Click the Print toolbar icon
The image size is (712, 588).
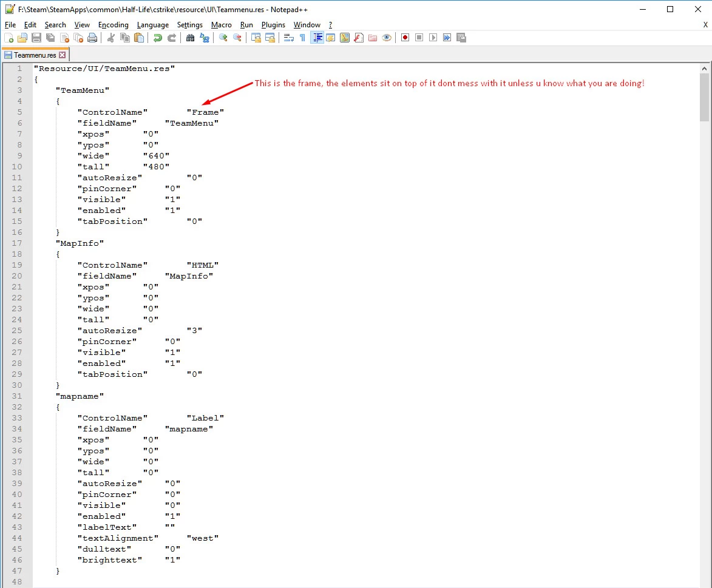click(x=92, y=38)
